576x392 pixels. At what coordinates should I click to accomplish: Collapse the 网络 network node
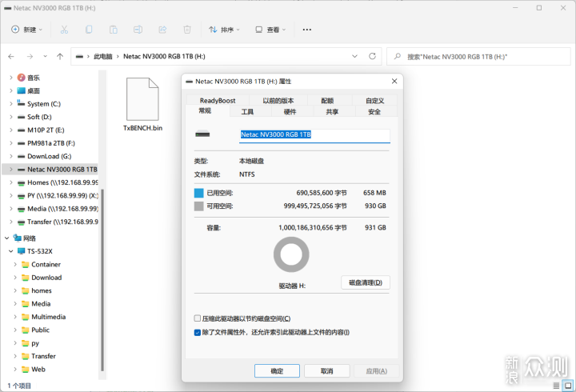pyautogui.click(x=6, y=238)
